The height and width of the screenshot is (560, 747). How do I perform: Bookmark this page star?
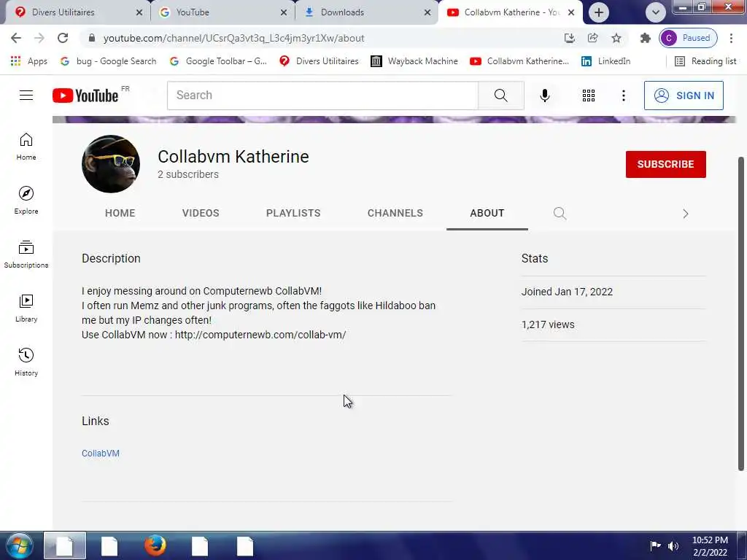pos(616,38)
